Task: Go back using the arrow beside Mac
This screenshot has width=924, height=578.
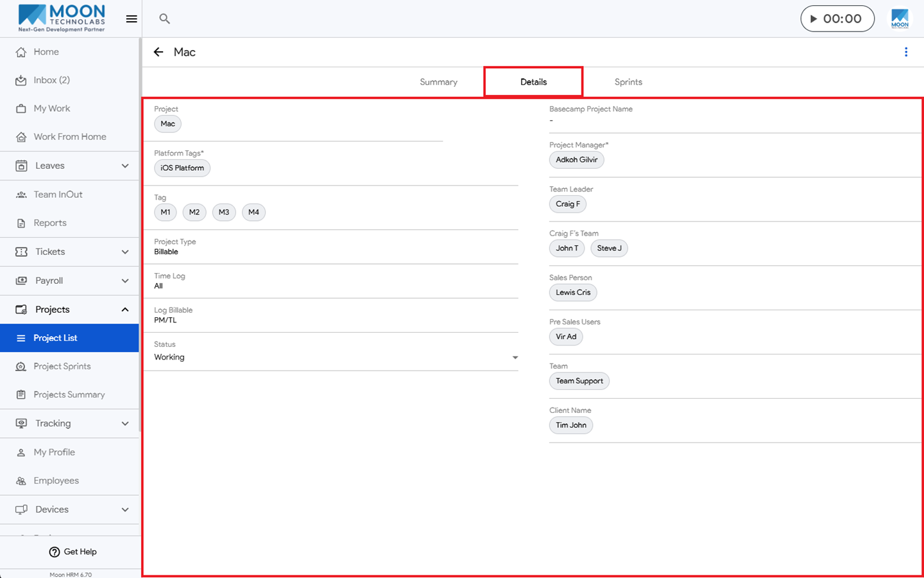Action: [158, 52]
